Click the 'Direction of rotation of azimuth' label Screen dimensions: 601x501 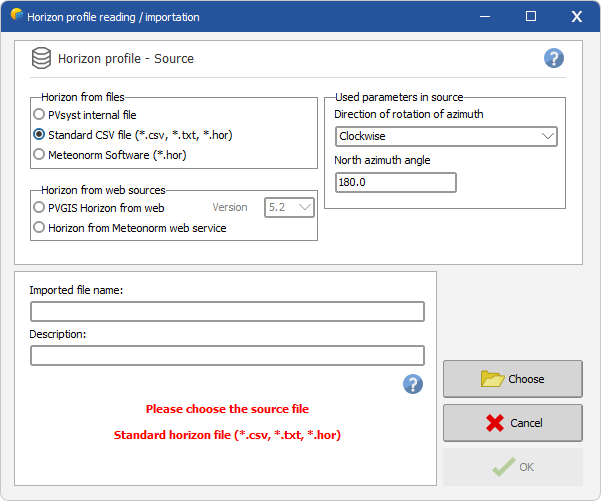[409, 114]
